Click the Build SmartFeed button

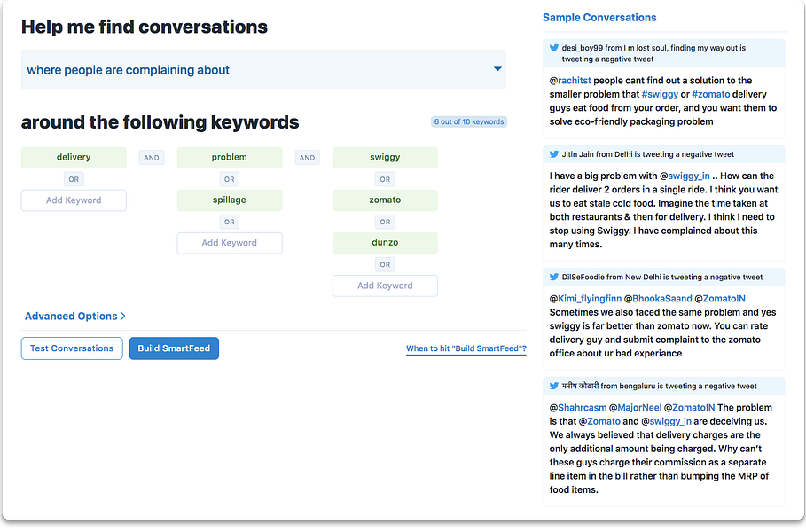click(174, 348)
